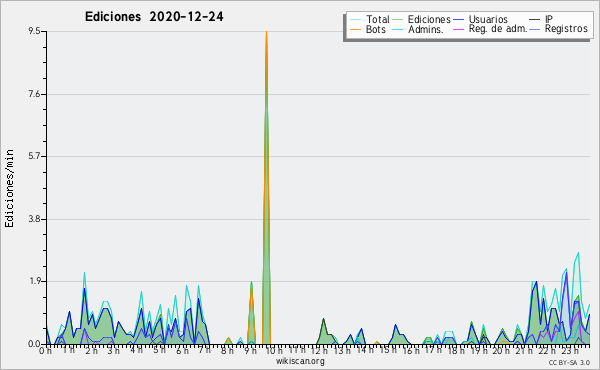Click the '21 h' x-axis label
This screenshot has width=600, height=370.
coord(523,350)
